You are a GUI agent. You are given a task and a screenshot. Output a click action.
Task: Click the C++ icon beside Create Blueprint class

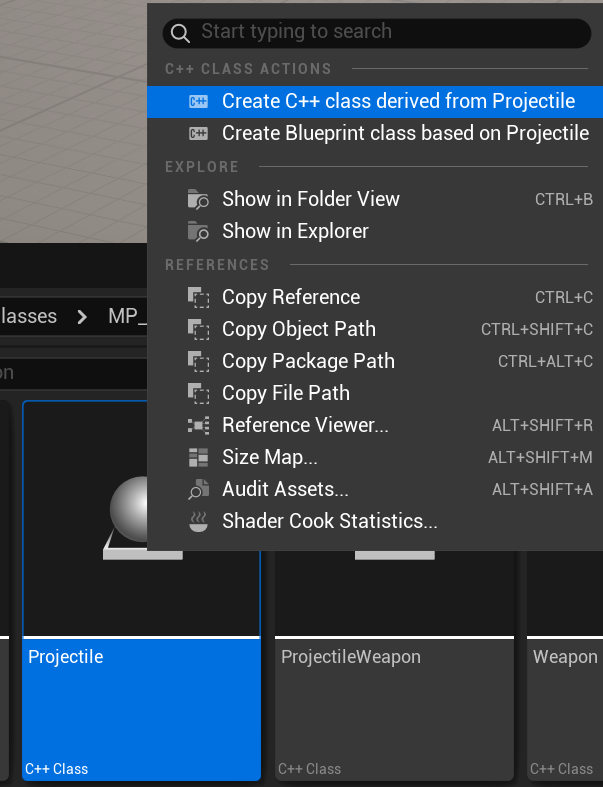click(198, 134)
